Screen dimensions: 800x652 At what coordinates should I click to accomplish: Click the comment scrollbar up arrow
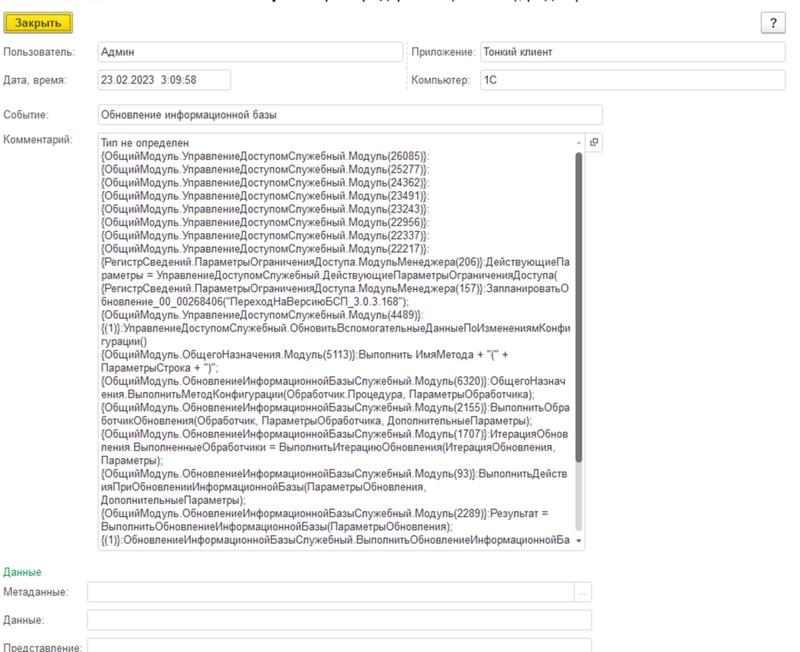(579, 142)
